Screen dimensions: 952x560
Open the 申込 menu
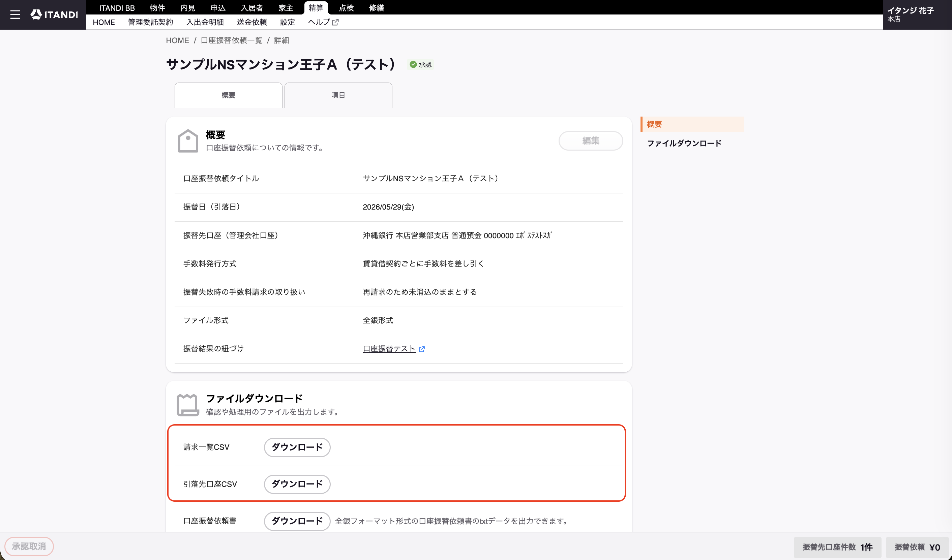tap(218, 8)
